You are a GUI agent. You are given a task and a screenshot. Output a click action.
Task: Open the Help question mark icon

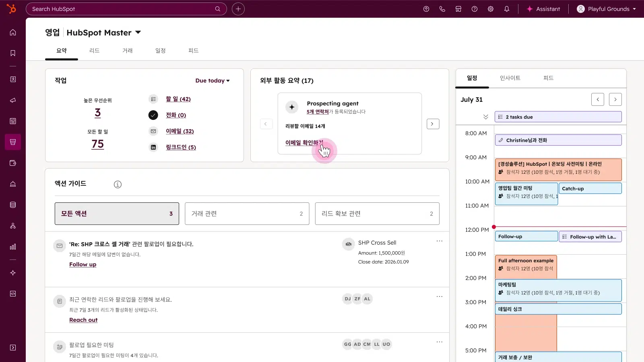coord(475,9)
